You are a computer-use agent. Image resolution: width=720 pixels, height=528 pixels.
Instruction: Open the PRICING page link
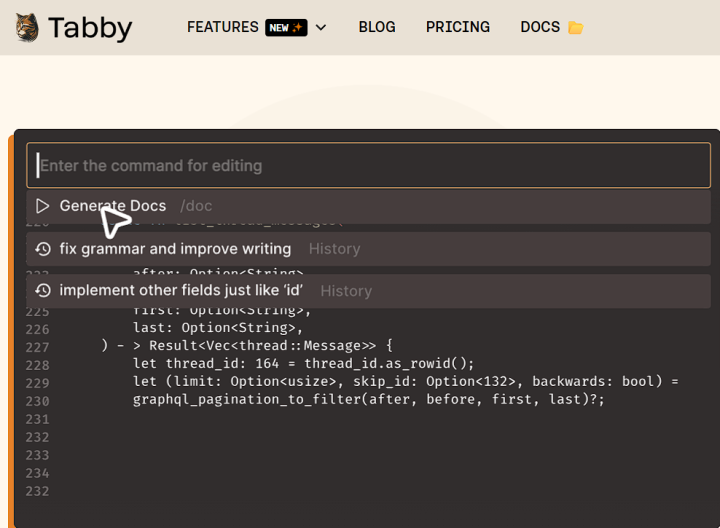point(457,27)
